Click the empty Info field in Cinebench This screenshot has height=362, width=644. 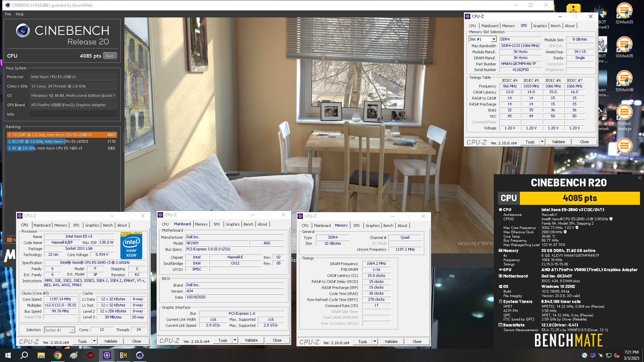73,114
